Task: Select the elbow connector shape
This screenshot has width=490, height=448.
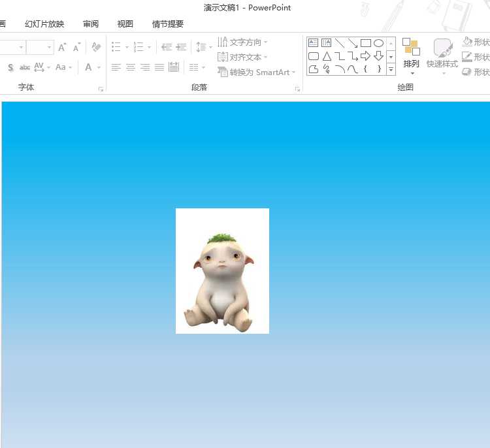Action: [340, 56]
